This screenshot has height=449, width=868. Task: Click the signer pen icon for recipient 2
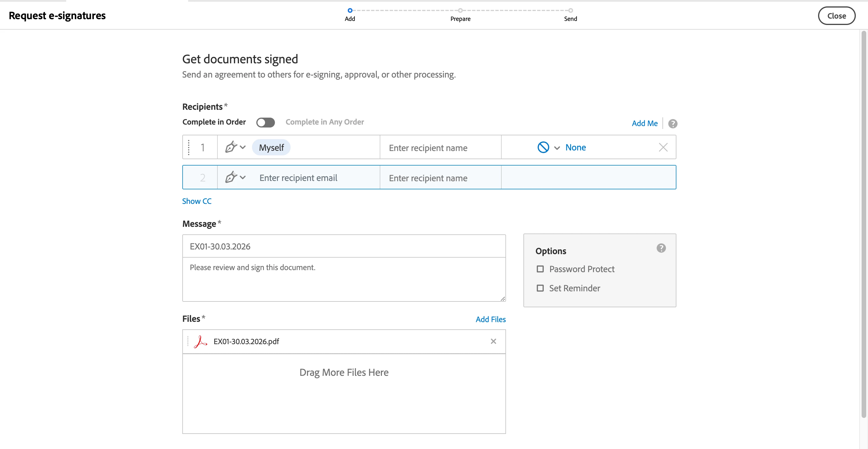click(231, 177)
